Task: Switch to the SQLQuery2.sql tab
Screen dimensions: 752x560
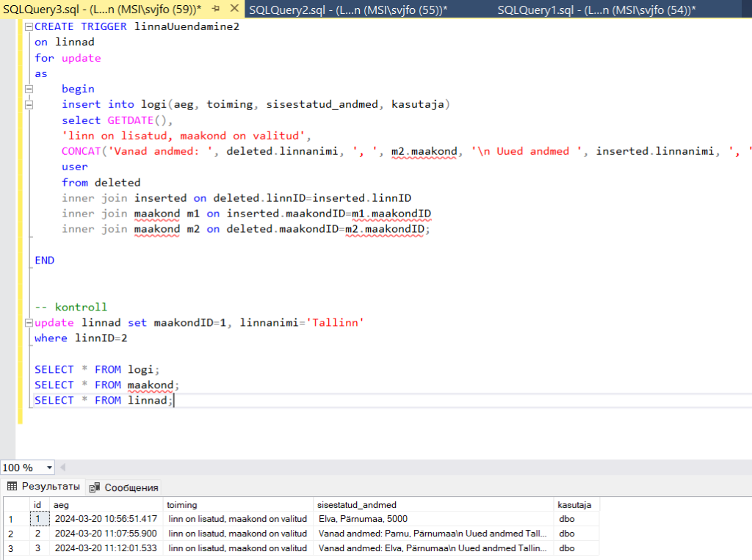Action: coord(347,10)
